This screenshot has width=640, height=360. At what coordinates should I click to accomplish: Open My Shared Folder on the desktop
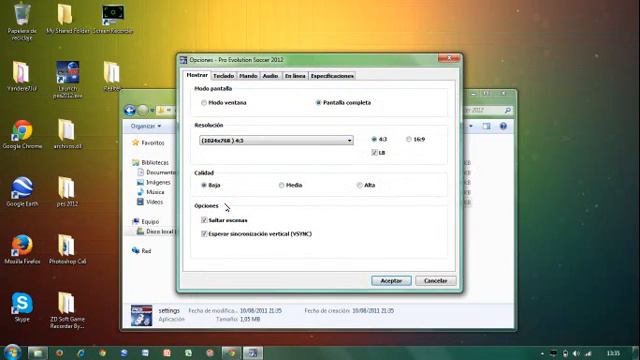[67, 19]
